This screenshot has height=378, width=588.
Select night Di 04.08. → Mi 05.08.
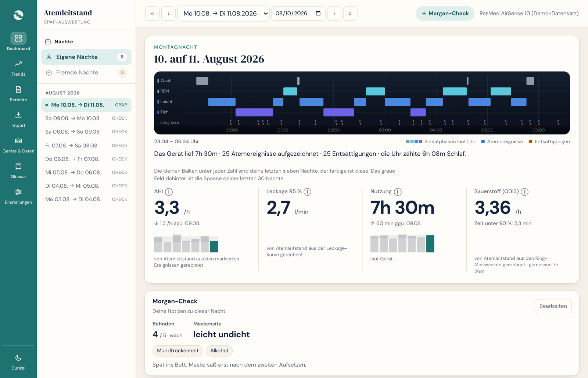(x=86, y=186)
